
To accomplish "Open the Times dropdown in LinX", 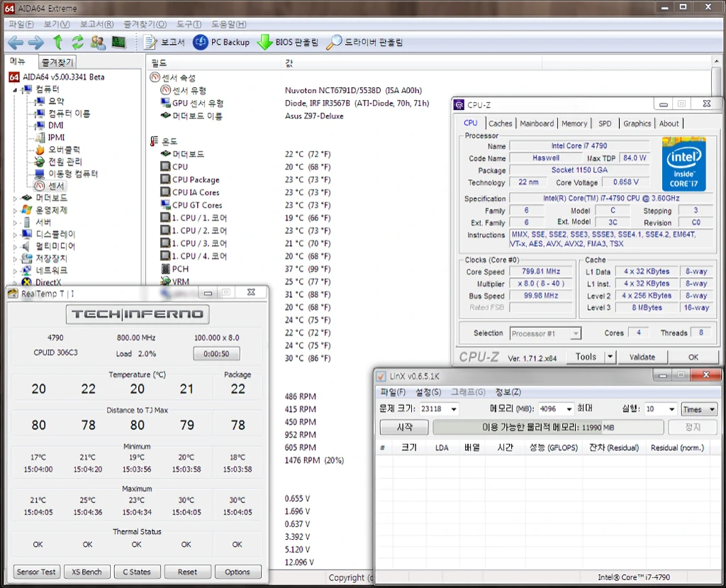I will click(x=711, y=409).
